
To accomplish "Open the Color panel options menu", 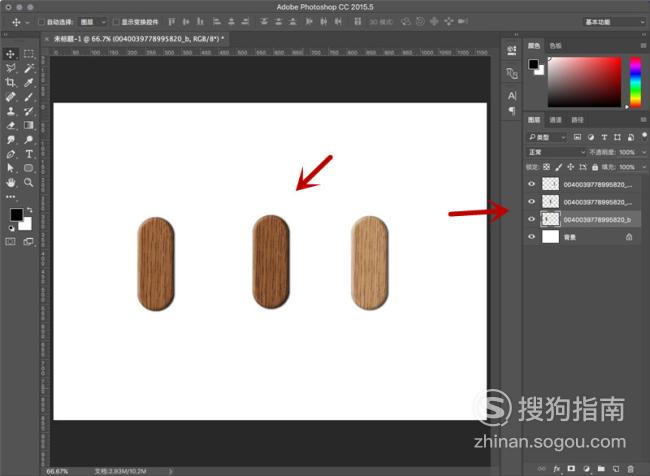I will click(643, 45).
